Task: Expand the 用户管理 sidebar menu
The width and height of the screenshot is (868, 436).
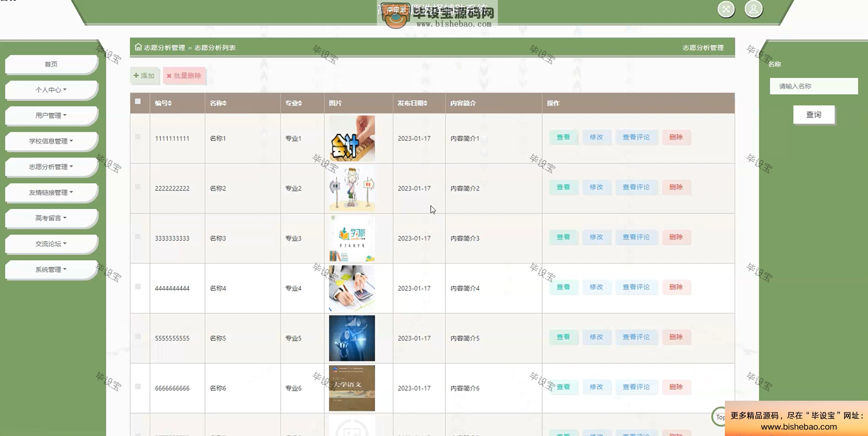Action: coord(51,115)
